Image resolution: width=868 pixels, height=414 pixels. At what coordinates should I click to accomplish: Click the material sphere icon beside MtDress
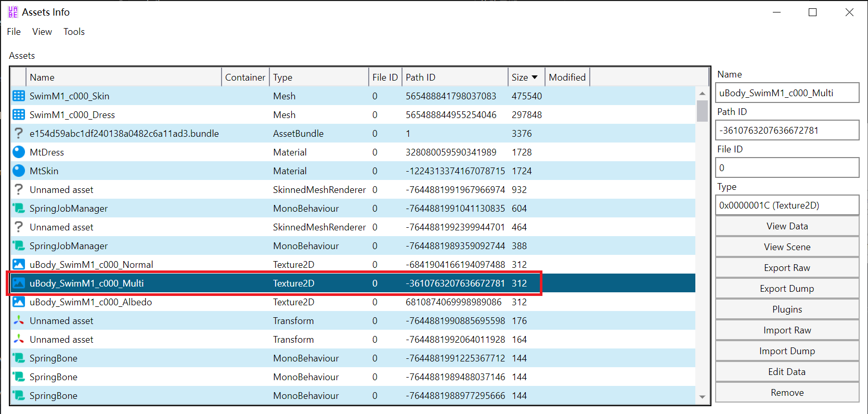(x=19, y=152)
